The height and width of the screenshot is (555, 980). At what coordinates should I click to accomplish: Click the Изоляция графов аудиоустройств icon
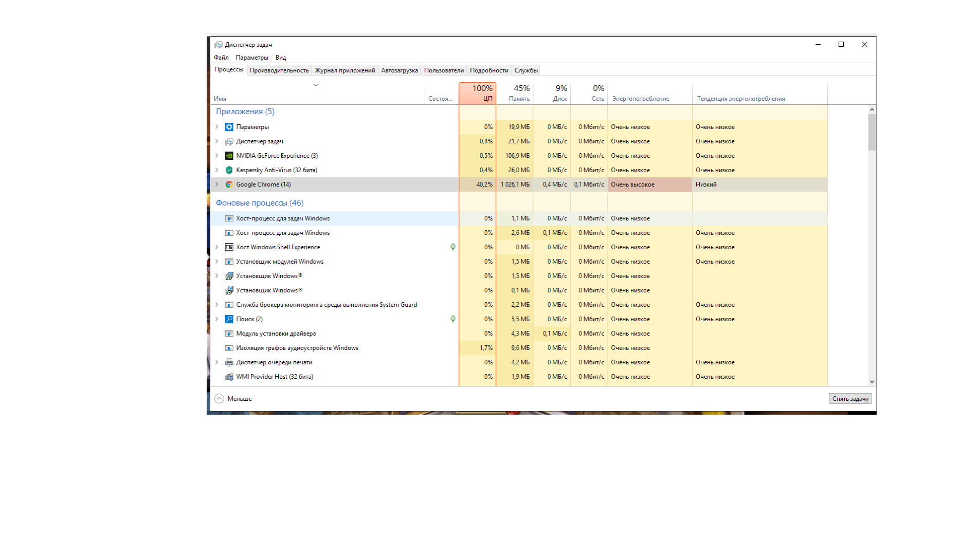tap(229, 348)
